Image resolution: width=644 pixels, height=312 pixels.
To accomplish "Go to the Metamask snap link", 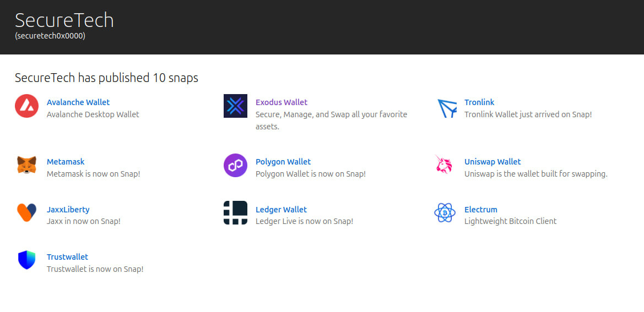I will point(66,162).
